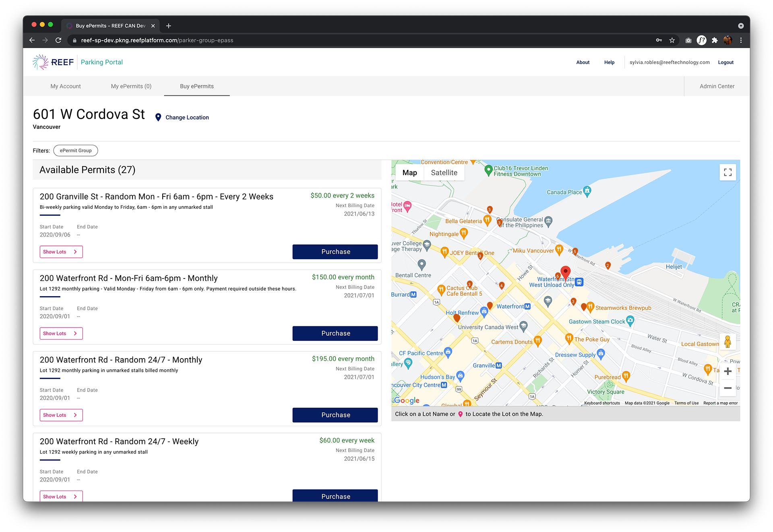Click the Chrome profile avatar
Screen dimensions: 773x532
click(728, 40)
